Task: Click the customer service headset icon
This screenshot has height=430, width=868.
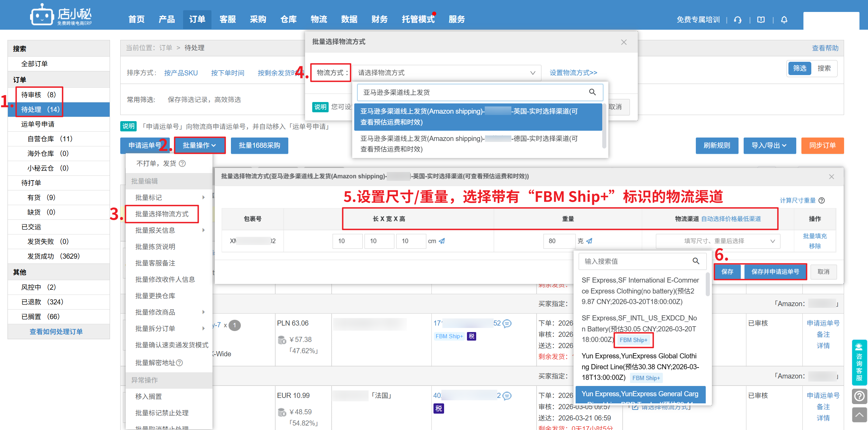Action: (x=738, y=20)
